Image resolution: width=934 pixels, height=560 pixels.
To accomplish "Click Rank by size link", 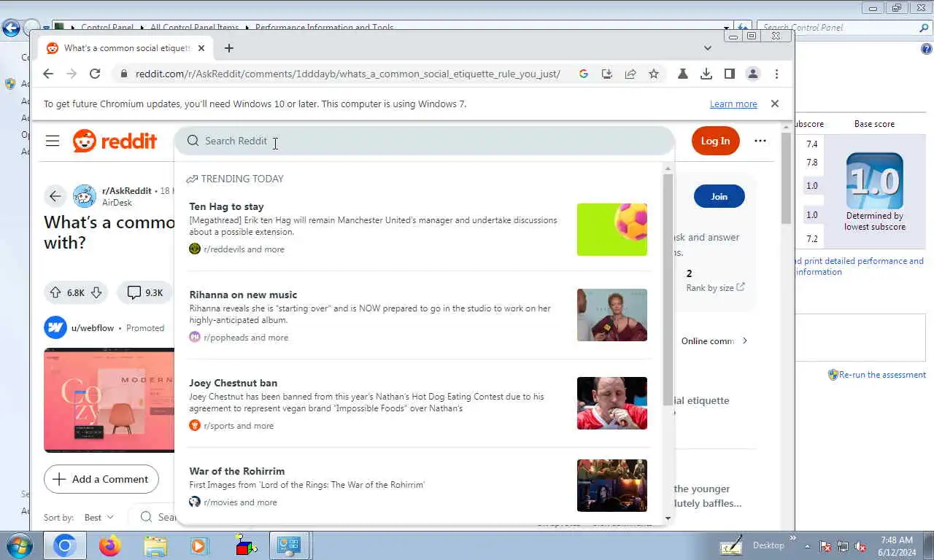I will click(715, 287).
